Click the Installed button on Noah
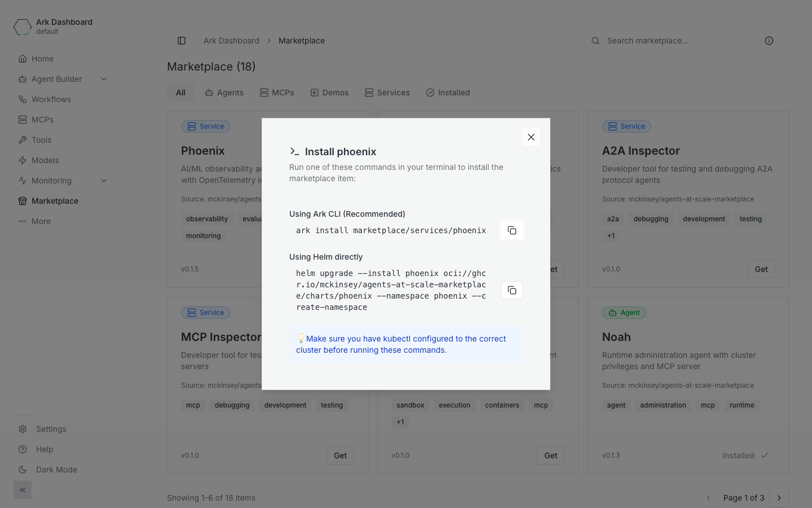Image resolution: width=812 pixels, height=508 pixels. click(745, 456)
